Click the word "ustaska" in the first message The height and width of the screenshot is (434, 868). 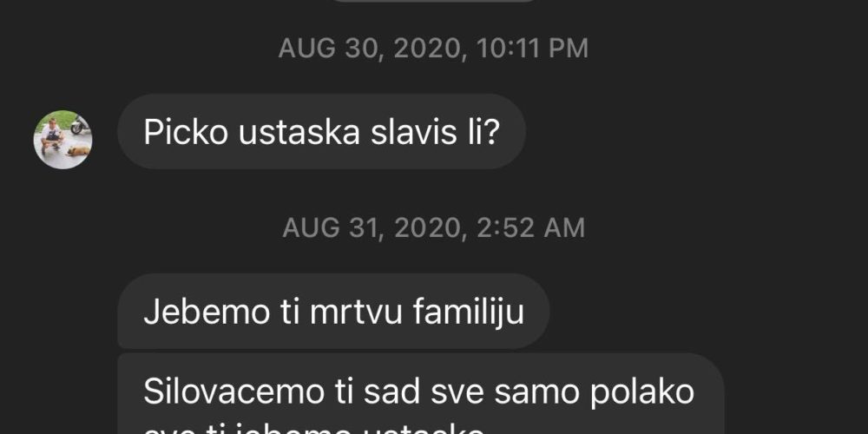tap(299, 133)
